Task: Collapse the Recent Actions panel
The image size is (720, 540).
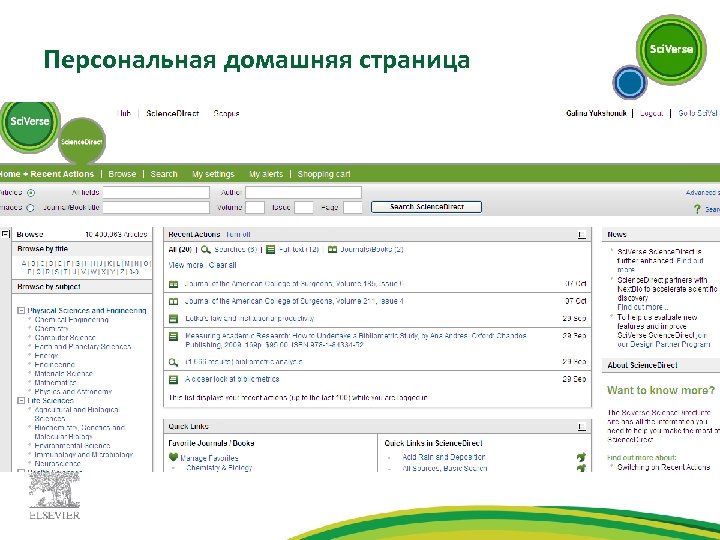Action: coord(582,235)
